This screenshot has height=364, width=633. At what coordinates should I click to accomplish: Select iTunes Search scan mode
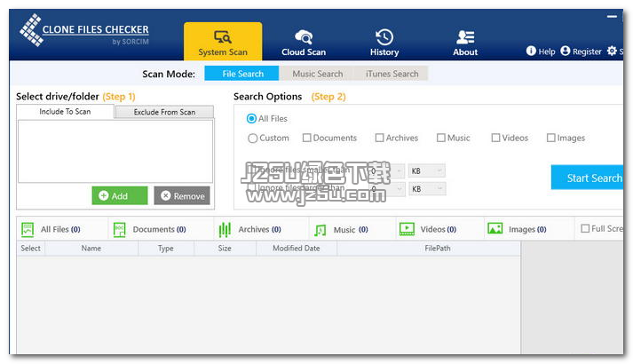(x=392, y=74)
